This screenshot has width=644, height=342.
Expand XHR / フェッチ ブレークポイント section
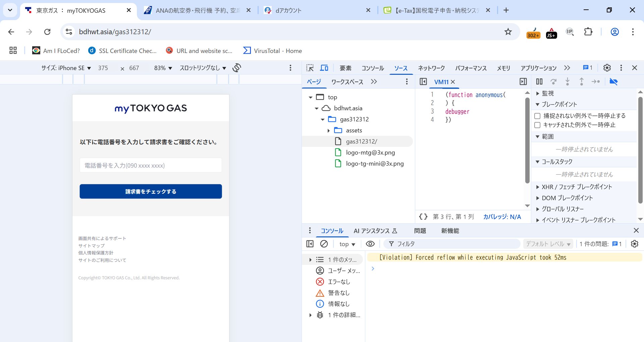pyautogui.click(x=538, y=187)
